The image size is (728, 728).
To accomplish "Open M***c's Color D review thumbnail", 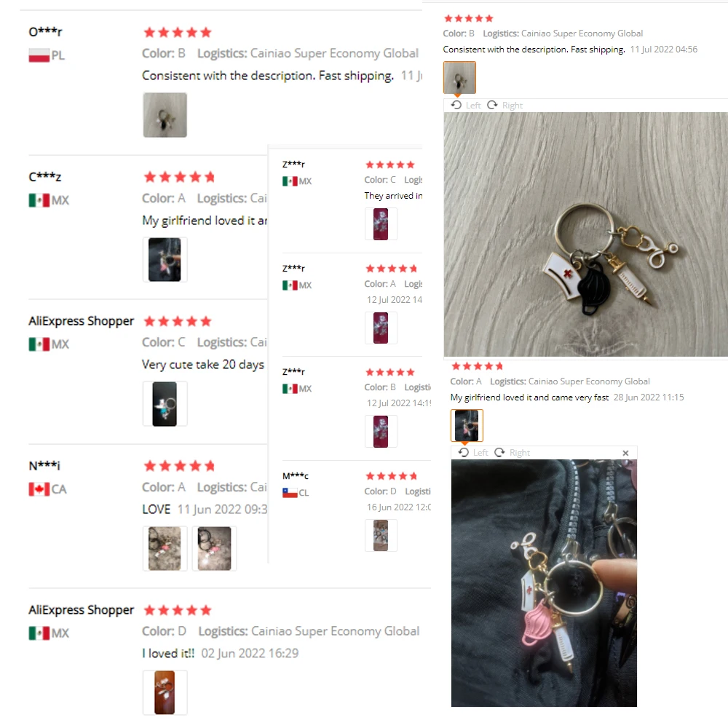I will click(381, 535).
